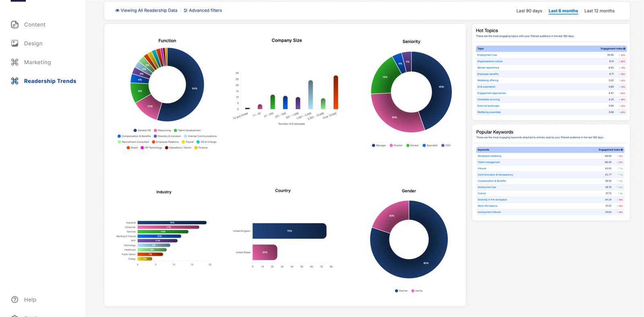Click the Hot Topics Engagement Index info icon
Viewport: 644px width, 317px height.
(624, 49)
